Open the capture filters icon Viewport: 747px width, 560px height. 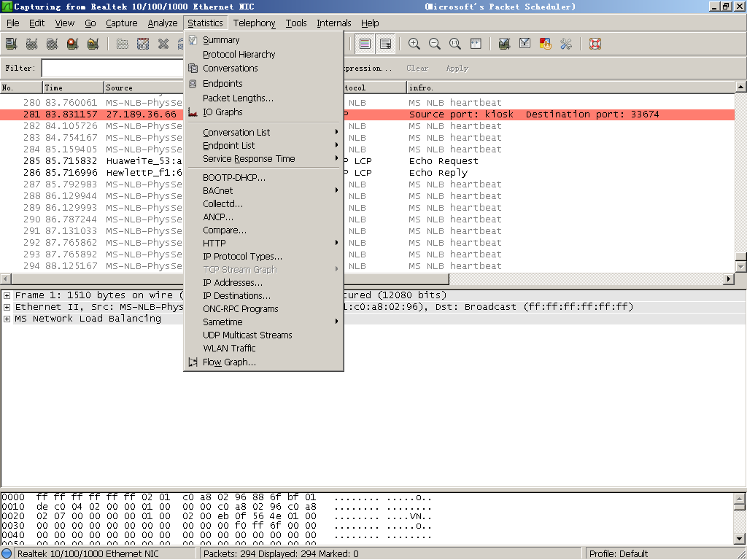click(x=505, y=44)
